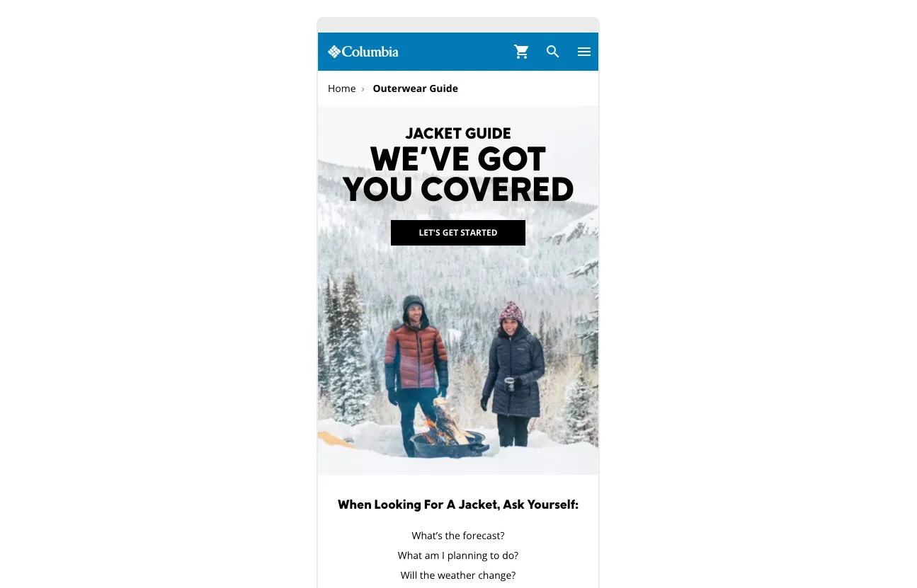
Task: Go to the Home breadcrumb link
Action: coord(341,88)
